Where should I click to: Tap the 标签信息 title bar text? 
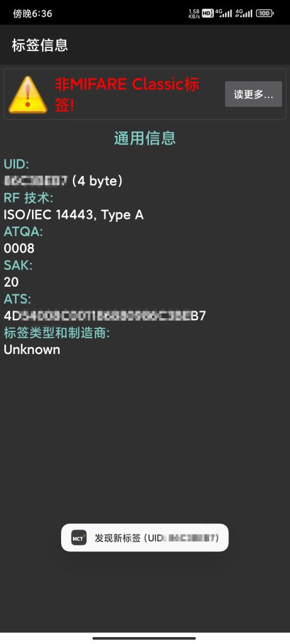click(x=40, y=45)
